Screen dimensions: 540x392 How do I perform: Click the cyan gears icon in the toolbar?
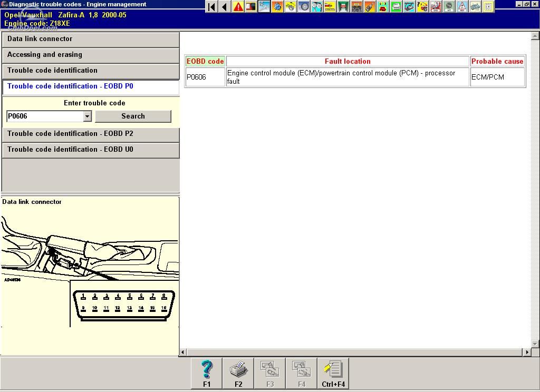[317, 6]
